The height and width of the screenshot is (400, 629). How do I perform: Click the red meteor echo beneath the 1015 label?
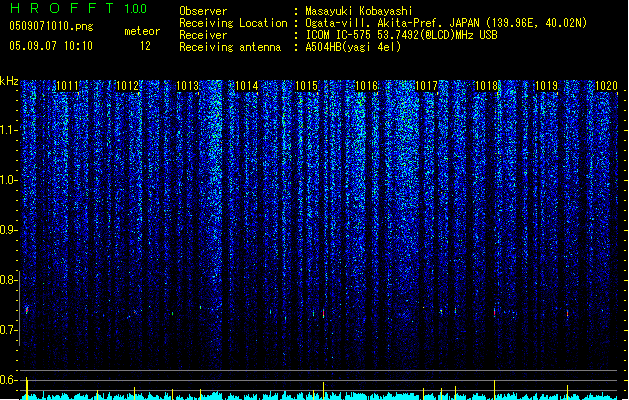(323, 313)
